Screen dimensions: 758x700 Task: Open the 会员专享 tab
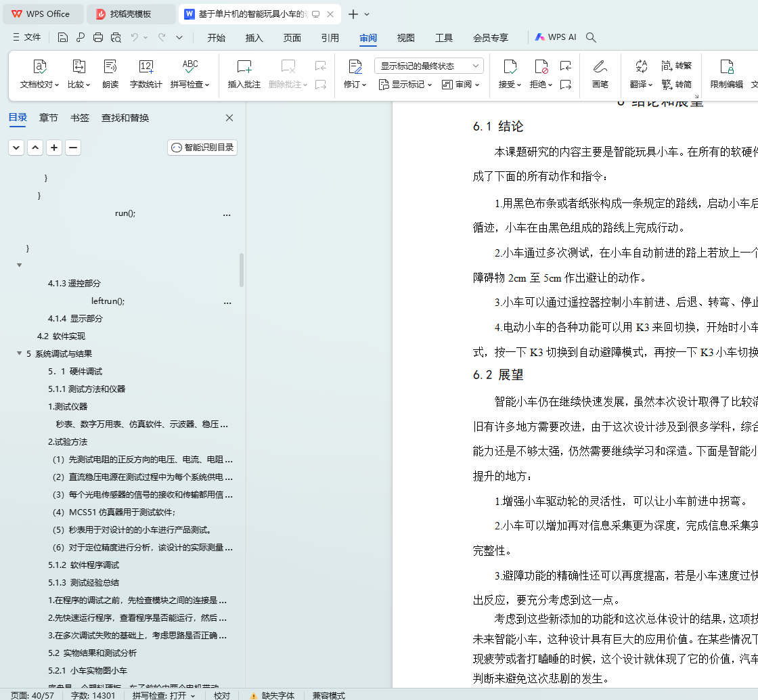(x=491, y=38)
